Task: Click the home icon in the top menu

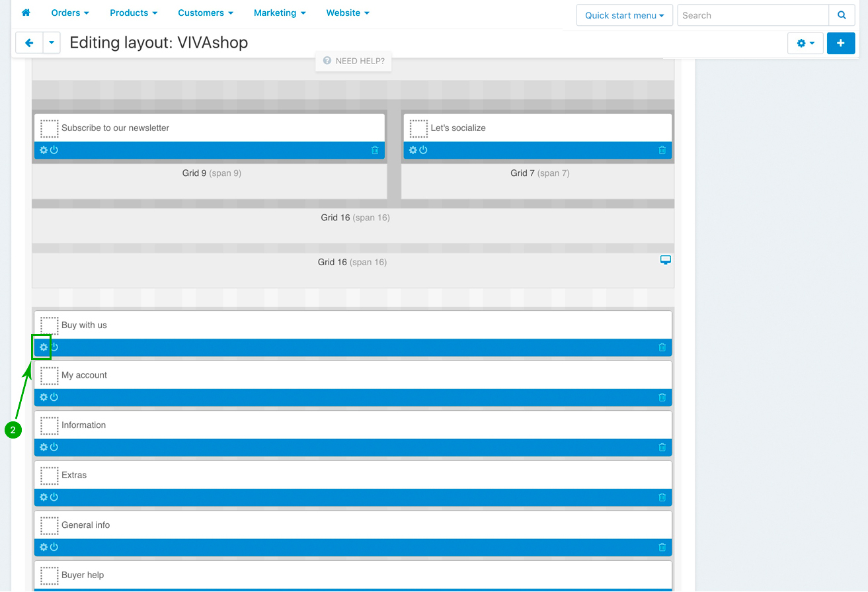Action: pyautogui.click(x=26, y=13)
